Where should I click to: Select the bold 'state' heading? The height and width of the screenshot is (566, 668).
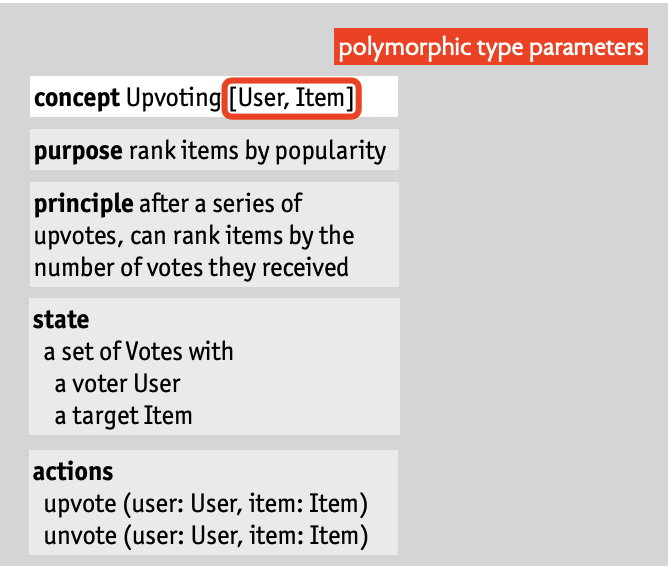click(61, 319)
